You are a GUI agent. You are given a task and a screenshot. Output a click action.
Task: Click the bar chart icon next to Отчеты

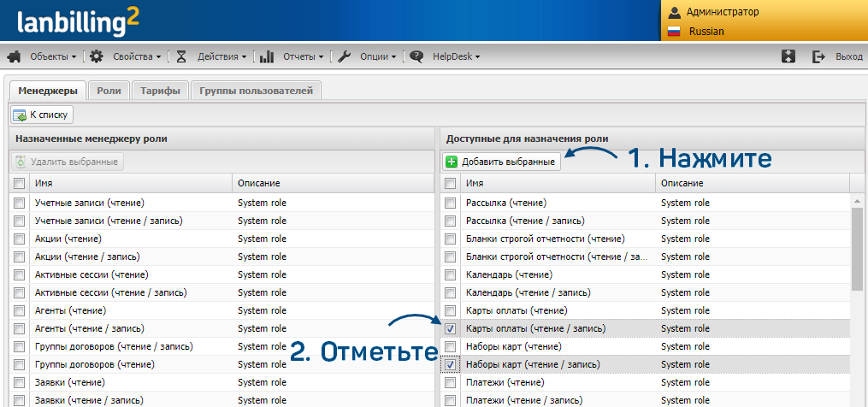[267, 56]
